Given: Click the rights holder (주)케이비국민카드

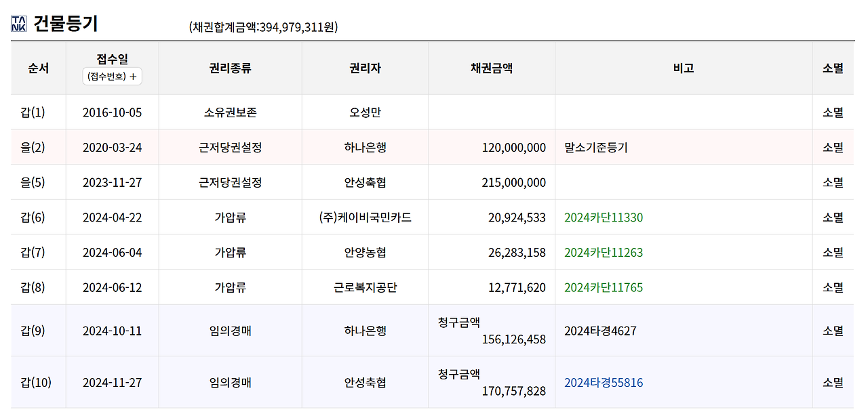Looking at the screenshot, I should [365, 217].
